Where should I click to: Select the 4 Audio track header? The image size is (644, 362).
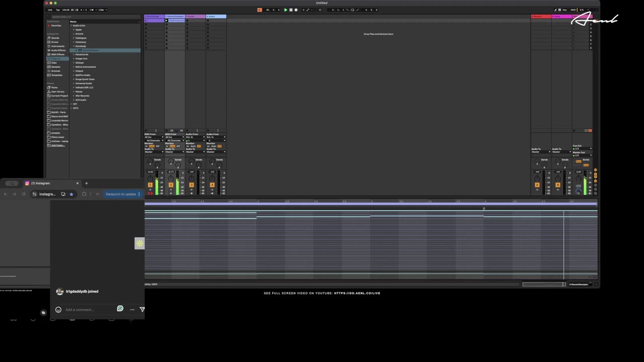pos(216,17)
